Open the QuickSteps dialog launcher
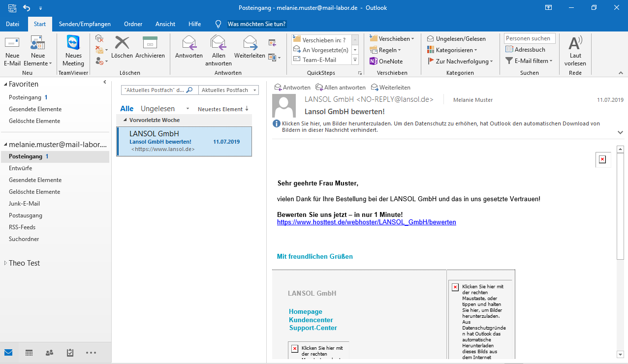Screen dimensions: 628x364 360,73
